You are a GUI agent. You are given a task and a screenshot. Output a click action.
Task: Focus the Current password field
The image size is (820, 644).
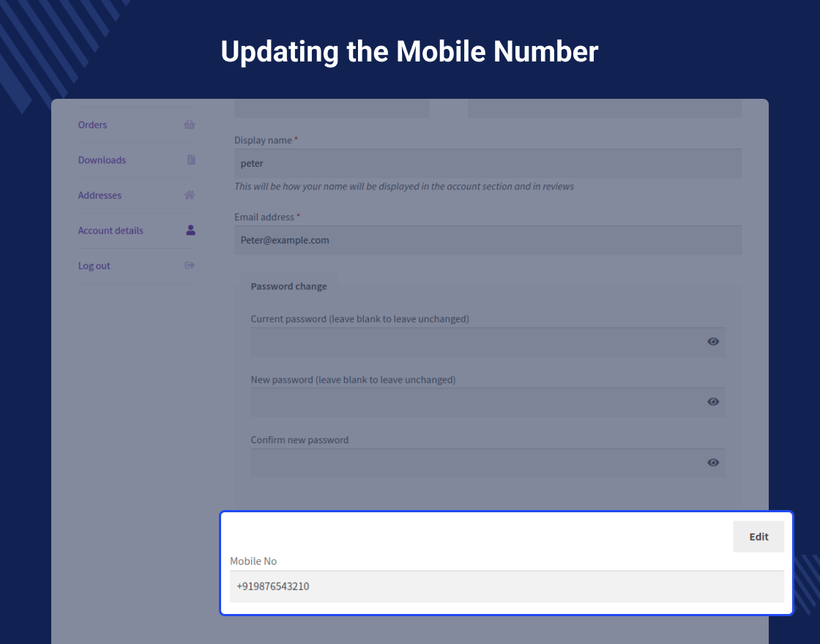coord(476,341)
